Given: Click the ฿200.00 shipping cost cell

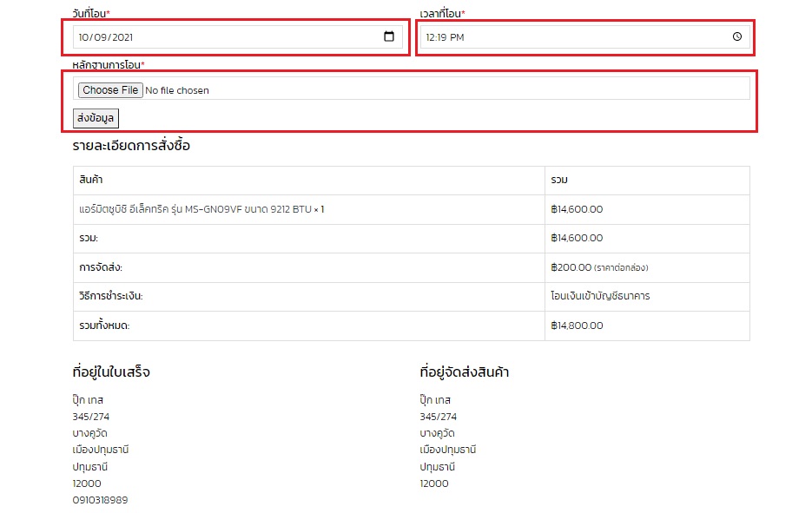Looking at the screenshot, I should (x=571, y=267).
